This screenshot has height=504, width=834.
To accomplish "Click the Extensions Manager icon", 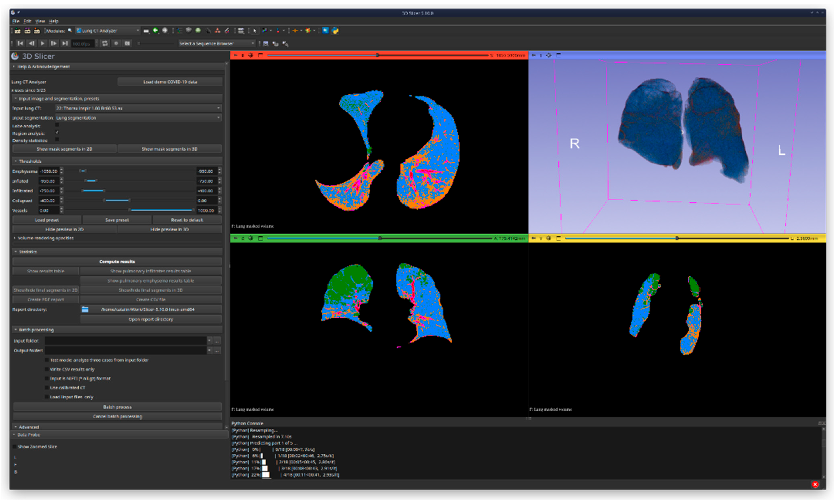I will click(325, 31).
